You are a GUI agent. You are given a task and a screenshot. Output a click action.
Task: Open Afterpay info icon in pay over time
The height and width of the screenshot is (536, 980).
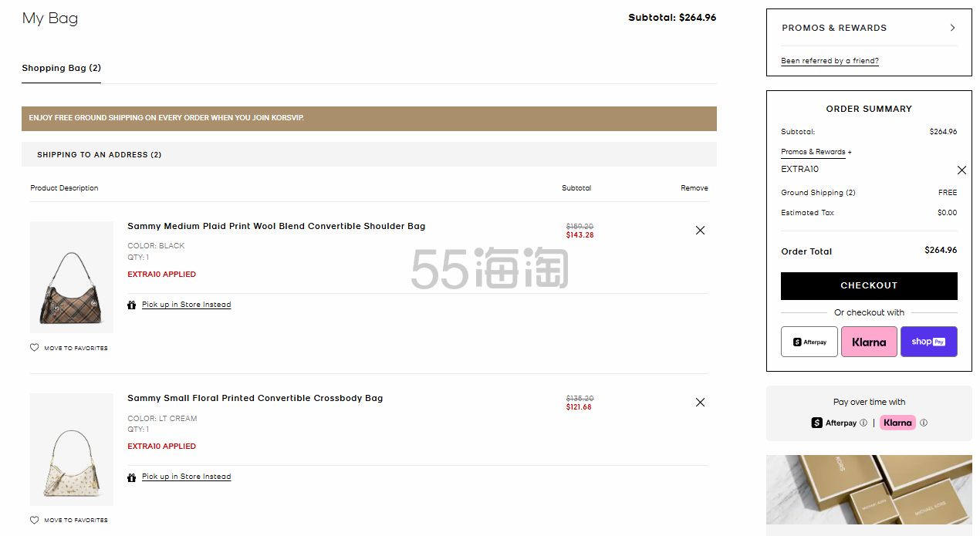pos(863,423)
